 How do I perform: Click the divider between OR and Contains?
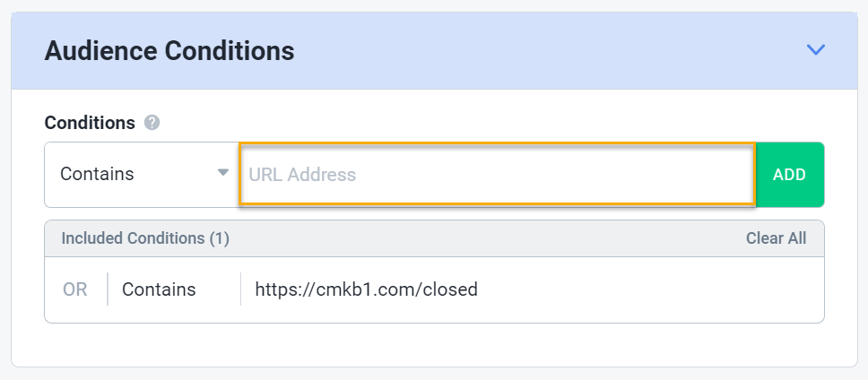click(108, 289)
